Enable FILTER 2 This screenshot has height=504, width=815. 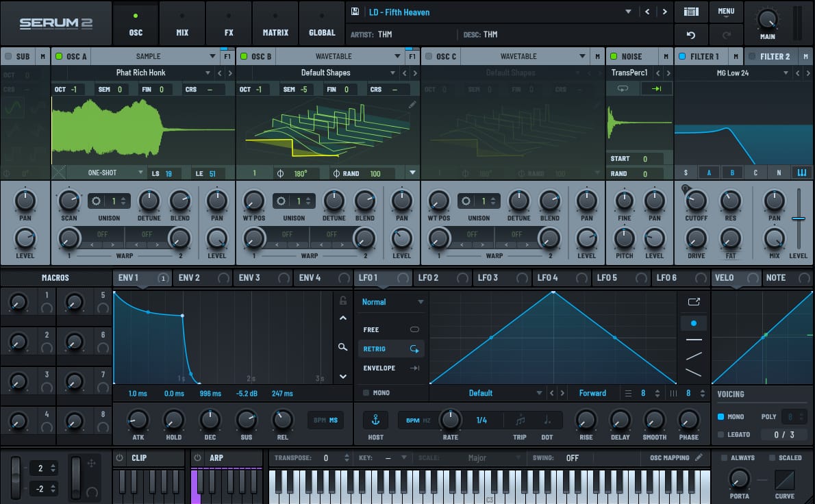point(751,56)
